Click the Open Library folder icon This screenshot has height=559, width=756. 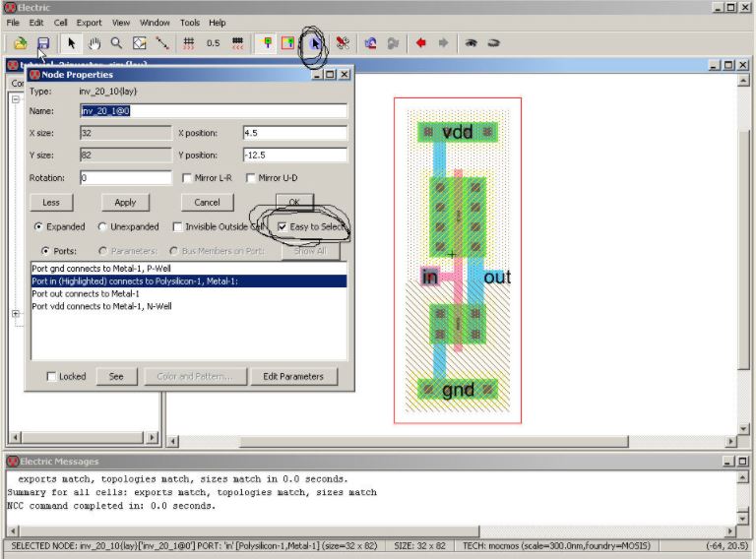coord(21,43)
